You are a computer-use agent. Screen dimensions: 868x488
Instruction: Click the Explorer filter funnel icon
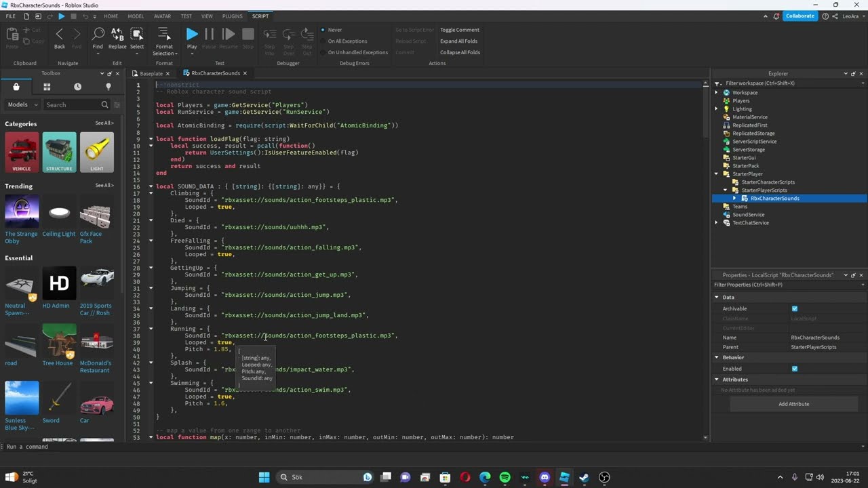pos(718,83)
